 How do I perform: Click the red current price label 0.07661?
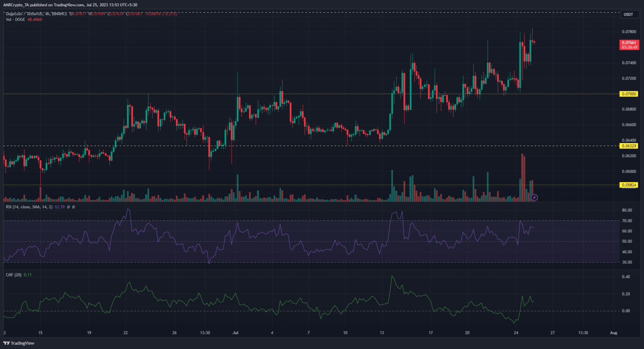tap(629, 43)
